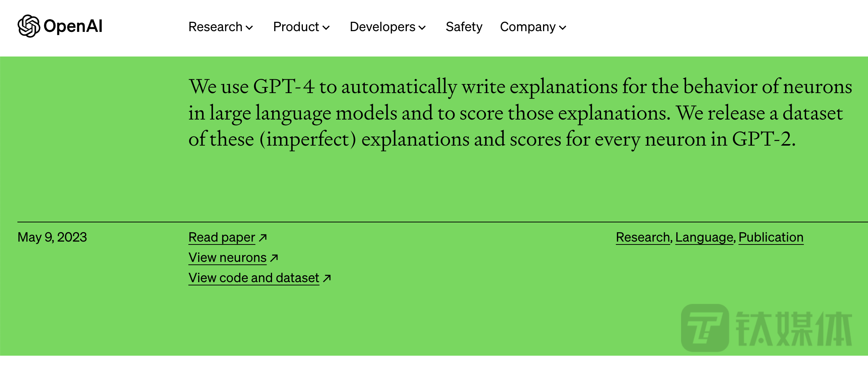Click the arrow icon beside Read paper

263,238
